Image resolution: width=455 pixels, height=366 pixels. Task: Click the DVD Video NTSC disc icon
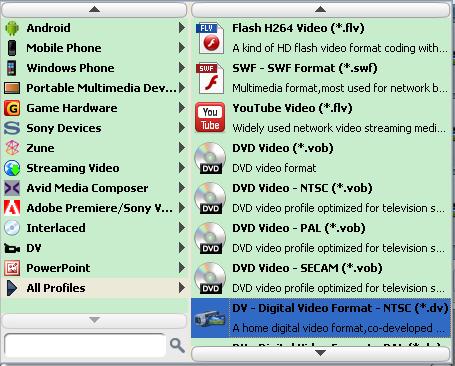pos(210,198)
